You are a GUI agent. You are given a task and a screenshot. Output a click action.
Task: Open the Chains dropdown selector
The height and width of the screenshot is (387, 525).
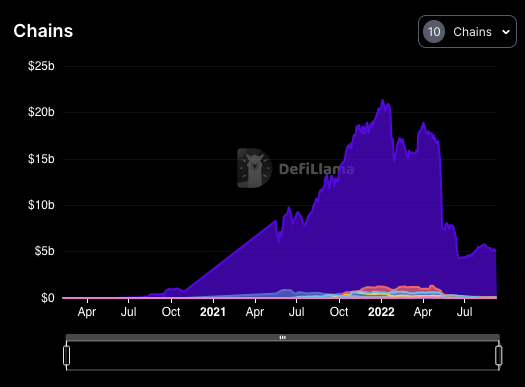coord(467,31)
